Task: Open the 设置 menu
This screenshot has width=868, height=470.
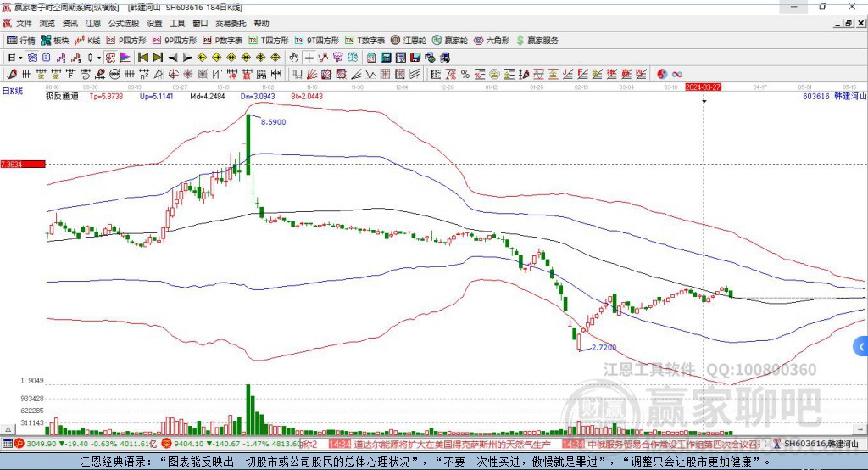Action: click(154, 23)
